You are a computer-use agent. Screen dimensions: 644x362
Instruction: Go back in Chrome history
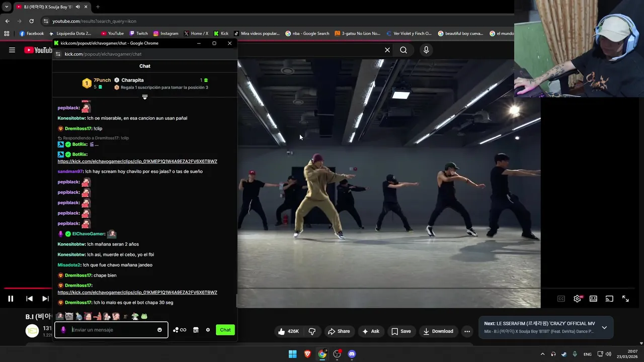[7, 21]
